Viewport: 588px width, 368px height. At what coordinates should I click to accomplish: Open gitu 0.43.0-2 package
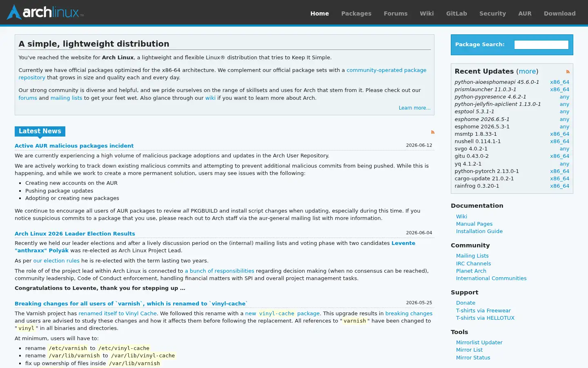click(471, 156)
